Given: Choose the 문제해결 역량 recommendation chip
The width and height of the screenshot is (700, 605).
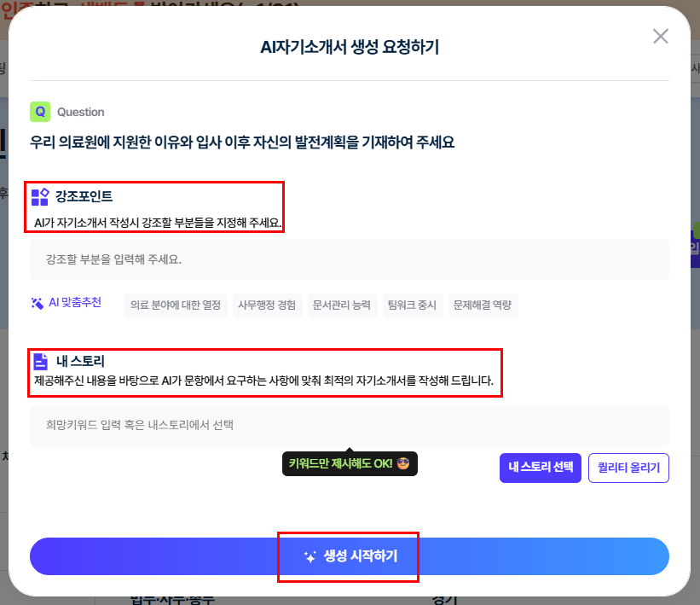Looking at the screenshot, I should (483, 305).
